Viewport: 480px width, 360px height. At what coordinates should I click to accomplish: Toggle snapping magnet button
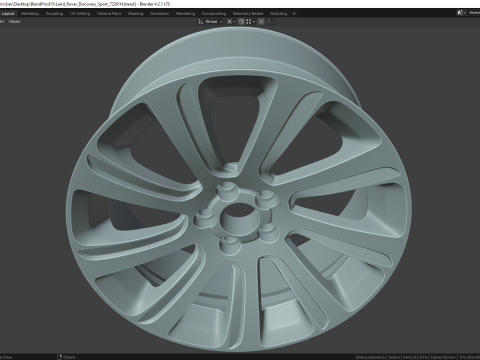click(241, 22)
